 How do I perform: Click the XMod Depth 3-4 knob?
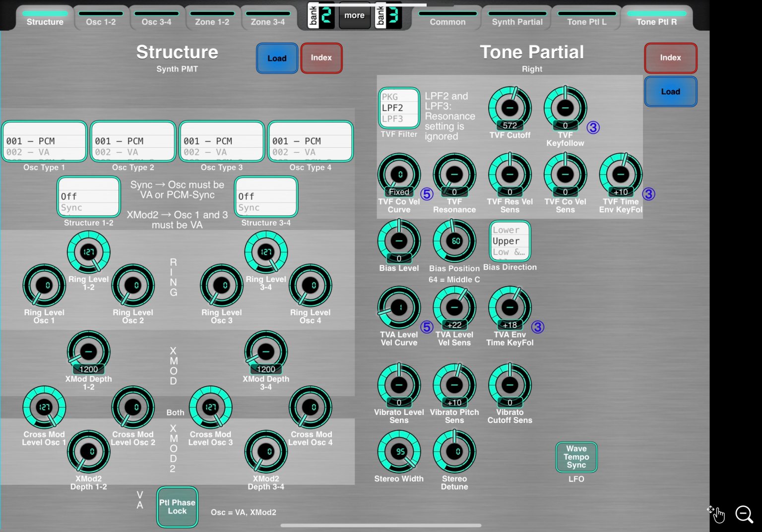point(266,352)
